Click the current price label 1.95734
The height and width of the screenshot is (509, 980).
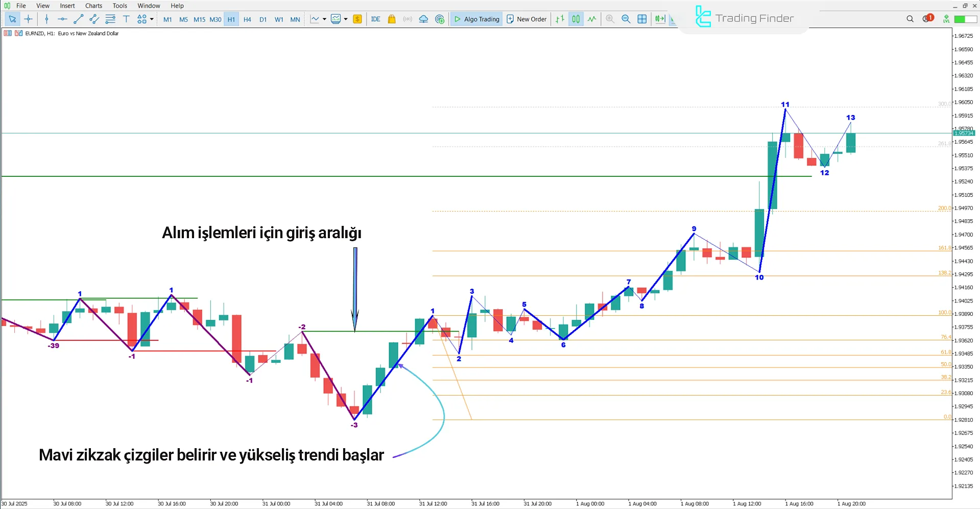click(964, 133)
